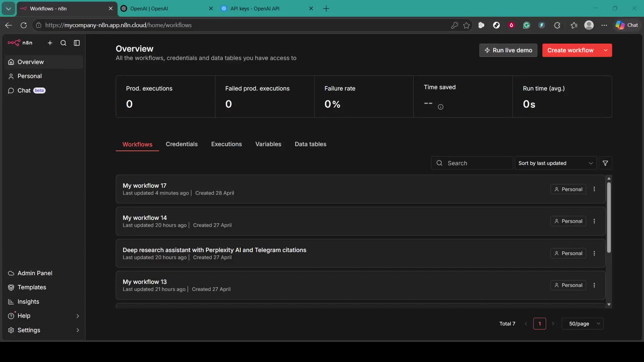
Task: Open Templates from sidebar
Action: tap(44, 287)
